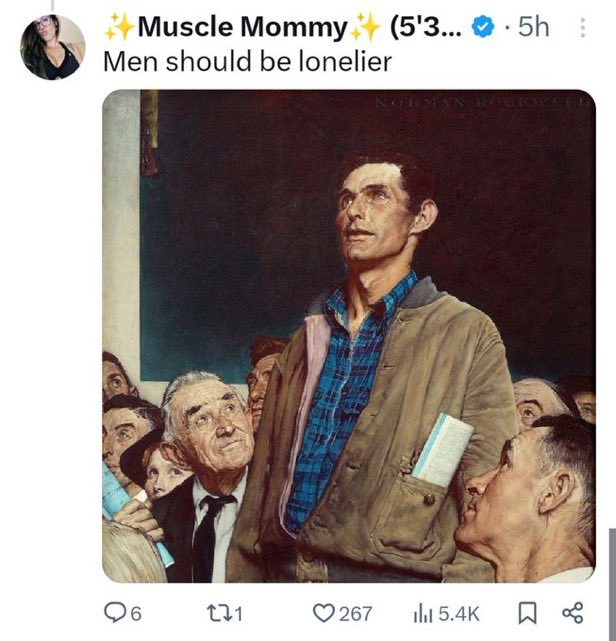
Task: Click the reply speech bubble icon
Action: point(113,613)
